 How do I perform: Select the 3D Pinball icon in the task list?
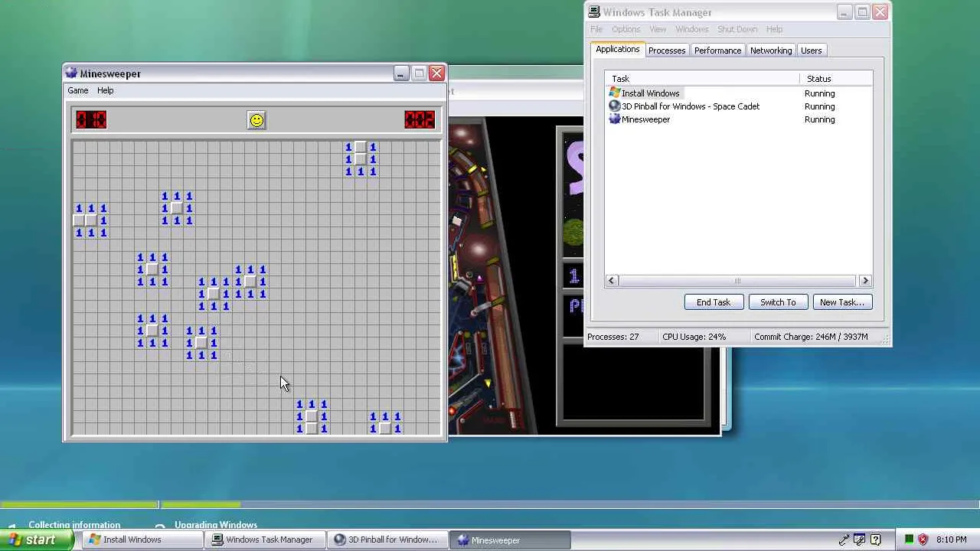tap(615, 106)
